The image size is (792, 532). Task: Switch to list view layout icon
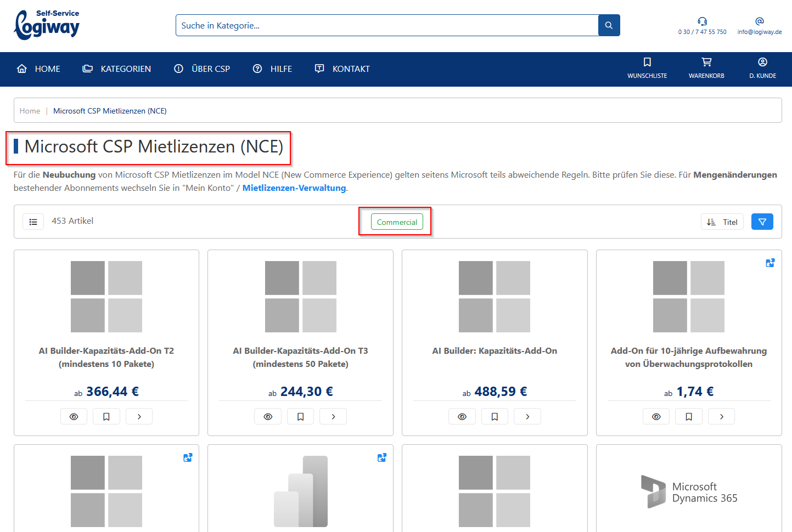click(x=33, y=222)
